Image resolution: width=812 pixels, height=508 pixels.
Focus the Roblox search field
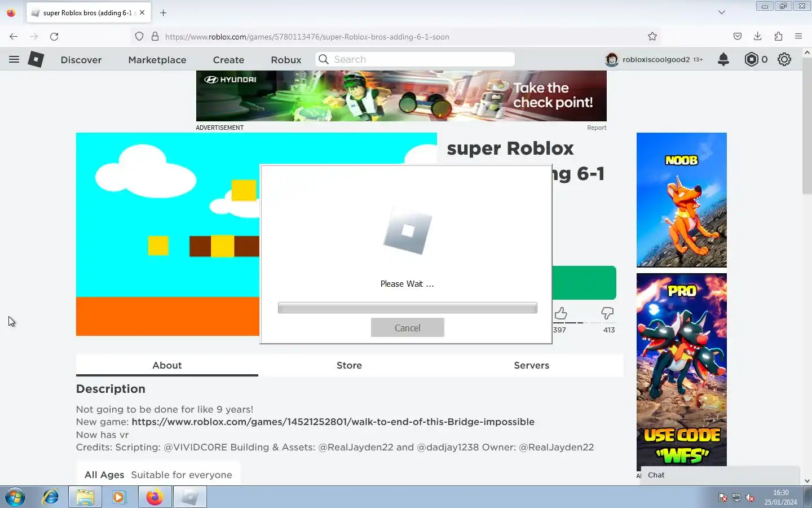[415, 59]
